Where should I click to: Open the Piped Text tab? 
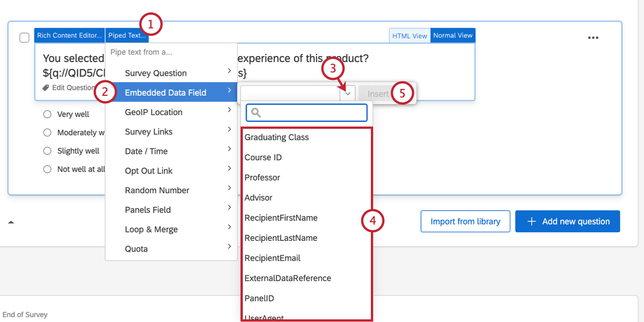coord(127,35)
